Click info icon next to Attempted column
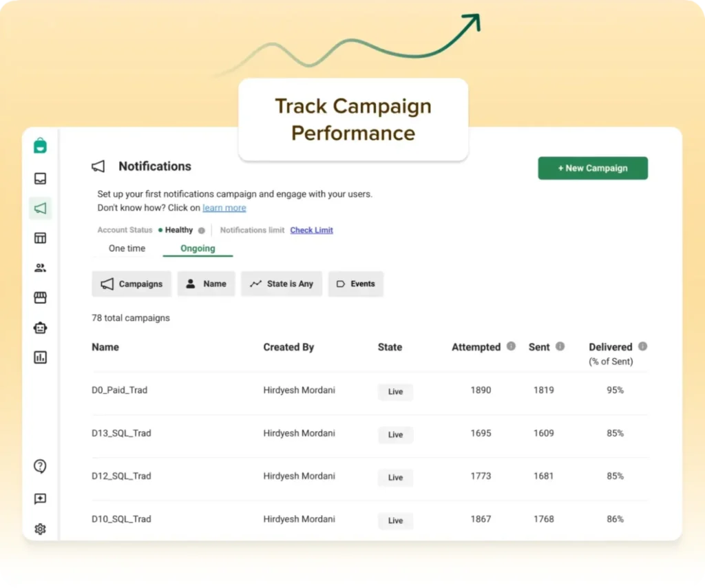Image resolution: width=705 pixels, height=588 pixels. coord(511,346)
